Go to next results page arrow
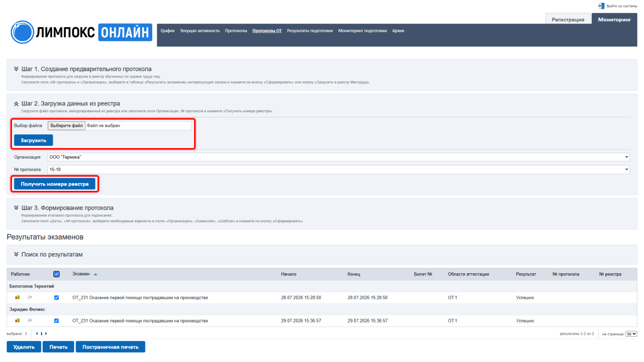This screenshot has height=362, width=644. (46, 333)
